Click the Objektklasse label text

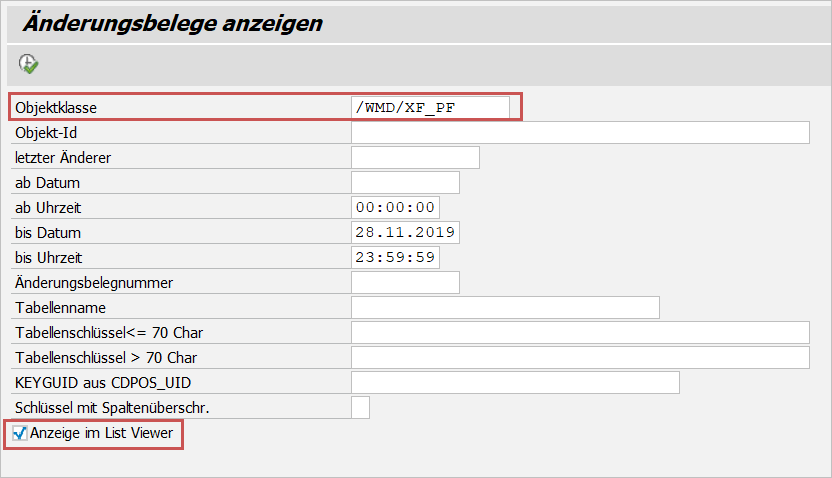pos(55,107)
